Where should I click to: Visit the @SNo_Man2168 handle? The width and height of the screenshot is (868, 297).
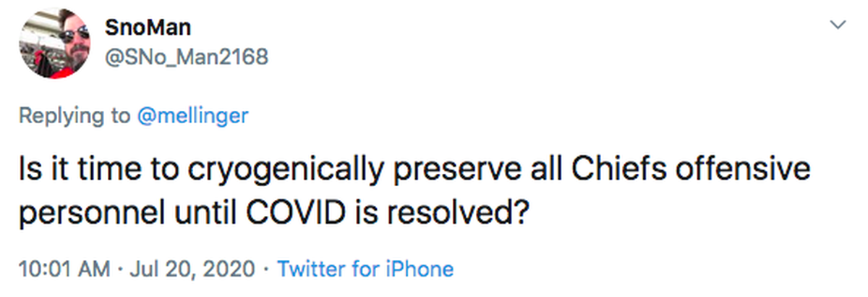(186, 57)
